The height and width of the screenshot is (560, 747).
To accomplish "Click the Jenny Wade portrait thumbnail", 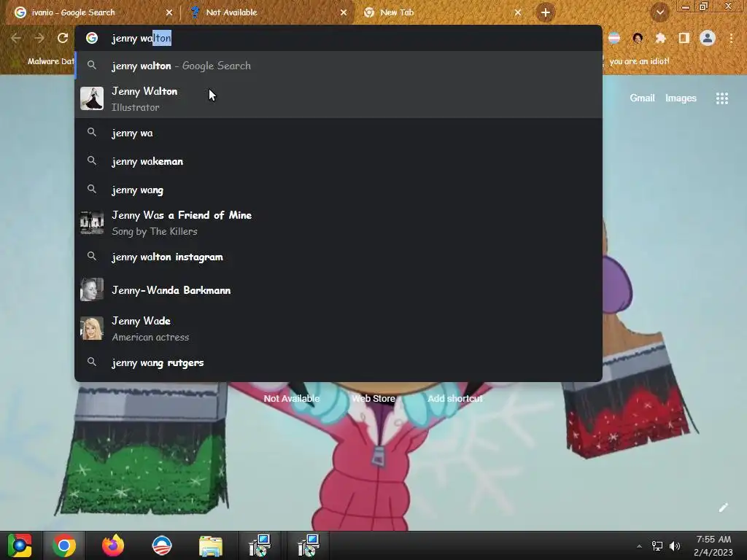I will click(x=92, y=329).
